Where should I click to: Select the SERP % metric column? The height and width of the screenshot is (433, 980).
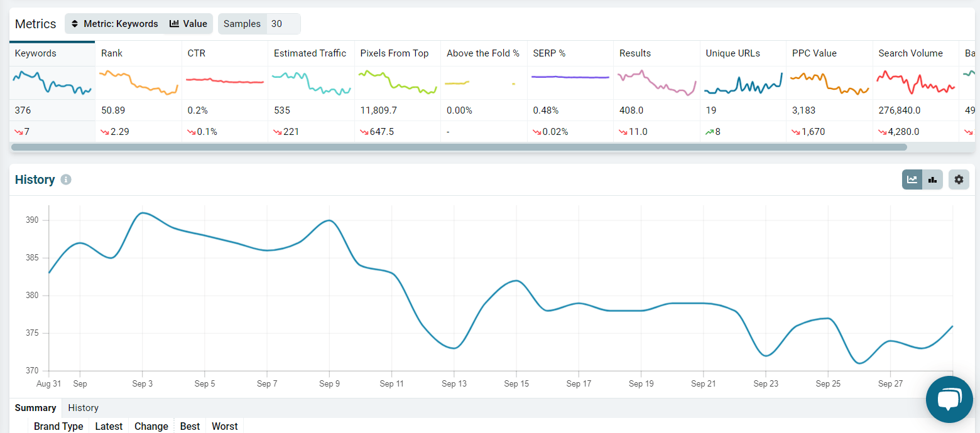click(x=570, y=53)
